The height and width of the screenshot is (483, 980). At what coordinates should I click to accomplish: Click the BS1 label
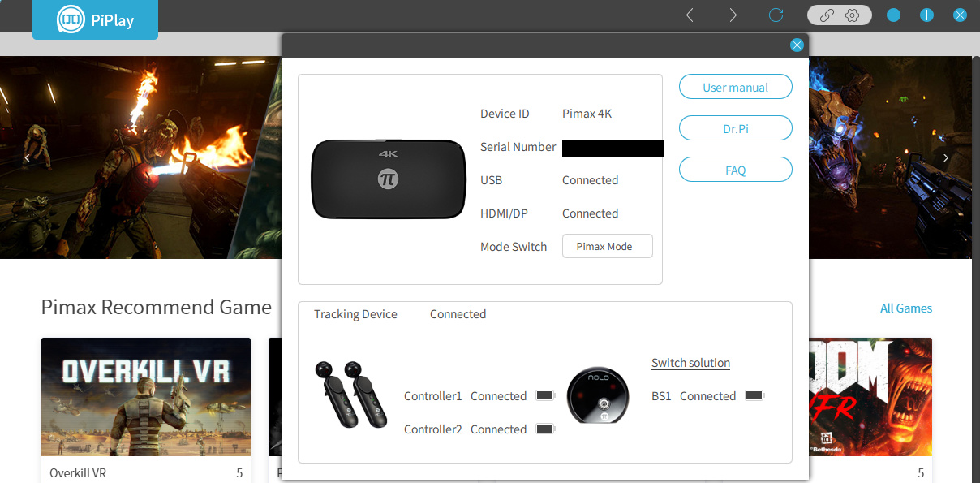(661, 396)
